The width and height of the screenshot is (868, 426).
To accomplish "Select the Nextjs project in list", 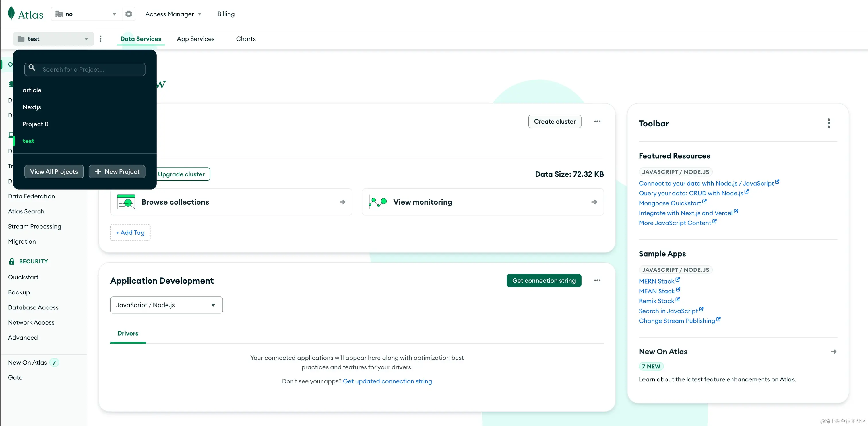I will [32, 107].
